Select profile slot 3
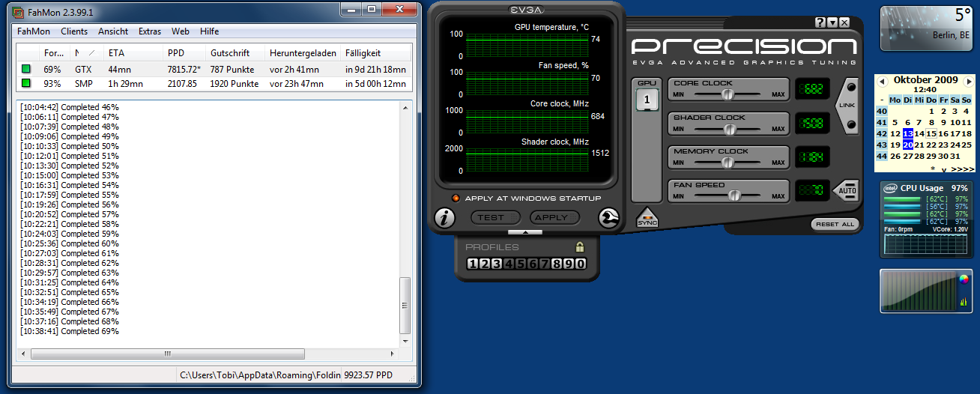The height and width of the screenshot is (394, 980). pyautogui.click(x=497, y=264)
